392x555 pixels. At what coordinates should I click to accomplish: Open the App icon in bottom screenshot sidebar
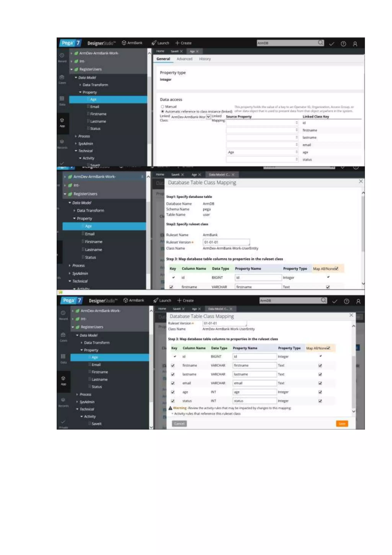pyautogui.click(x=63, y=378)
